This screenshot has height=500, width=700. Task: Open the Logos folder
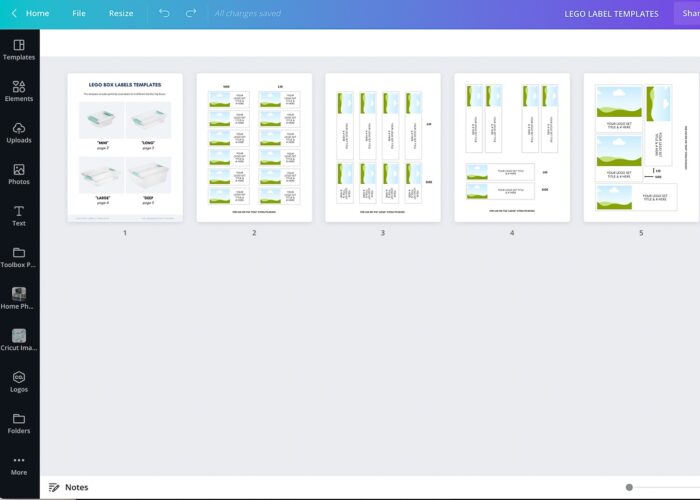click(x=19, y=381)
